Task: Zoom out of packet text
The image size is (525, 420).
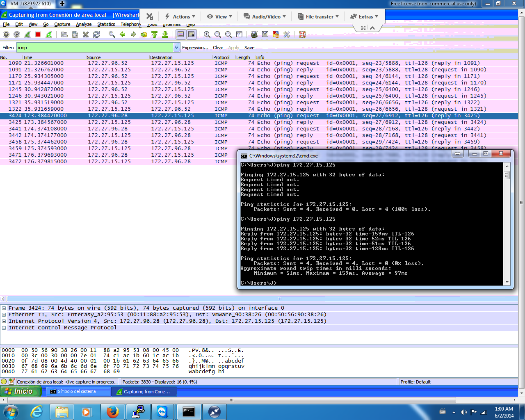Action: 218,34
